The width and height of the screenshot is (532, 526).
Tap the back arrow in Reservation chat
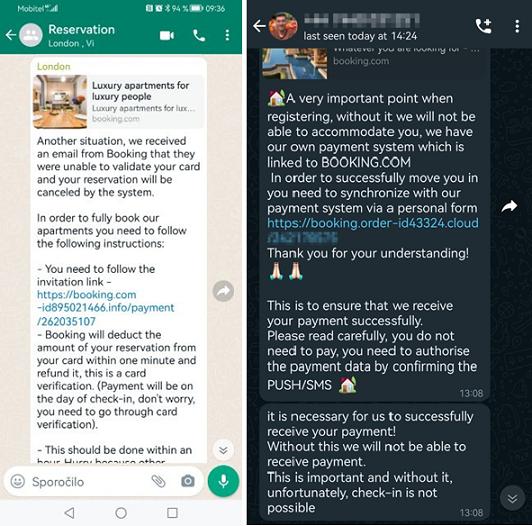(x=11, y=35)
